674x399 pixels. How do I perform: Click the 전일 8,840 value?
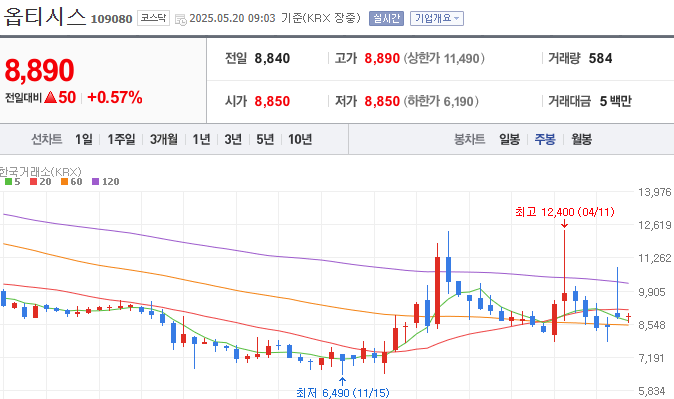coord(272,58)
